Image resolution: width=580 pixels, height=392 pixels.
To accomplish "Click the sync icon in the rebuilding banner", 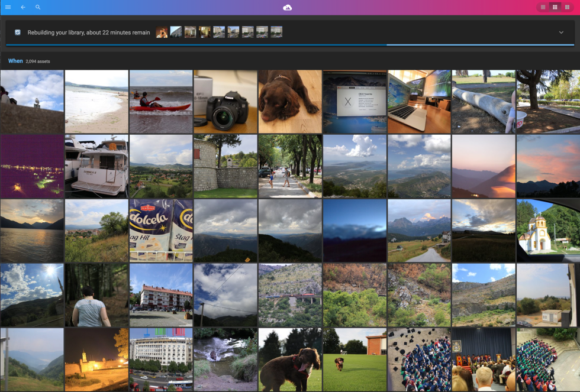I will [x=17, y=32].
